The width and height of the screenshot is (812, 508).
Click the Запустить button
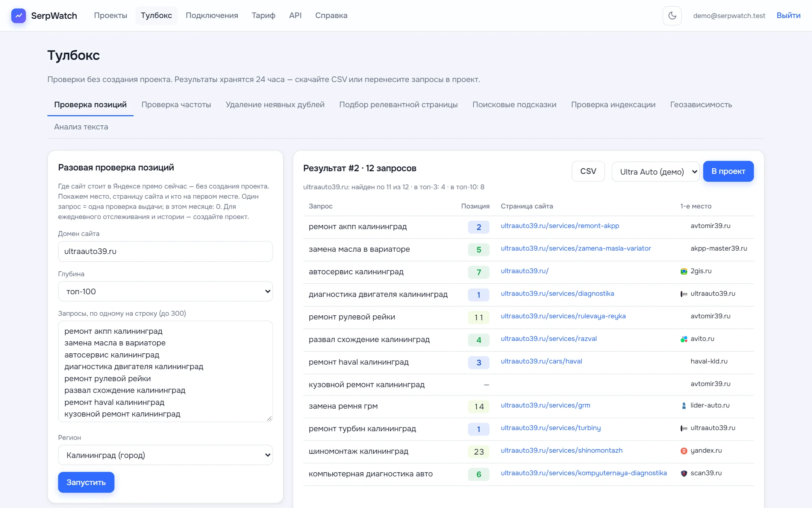[86, 482]
